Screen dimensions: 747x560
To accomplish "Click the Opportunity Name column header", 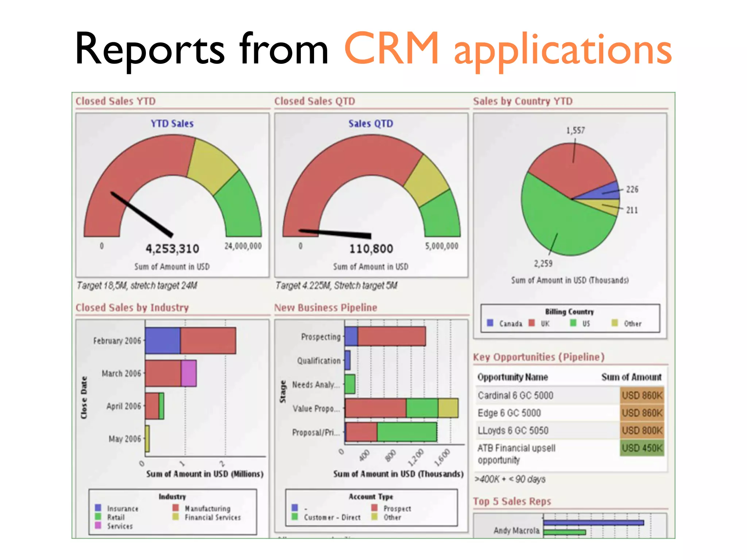I will (x=512, y=377).
